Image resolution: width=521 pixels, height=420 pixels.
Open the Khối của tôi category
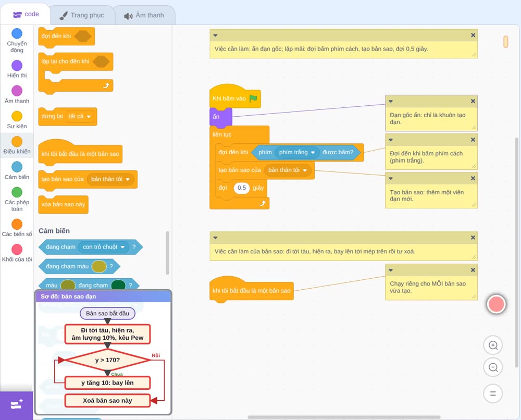[x=17, y=253]
